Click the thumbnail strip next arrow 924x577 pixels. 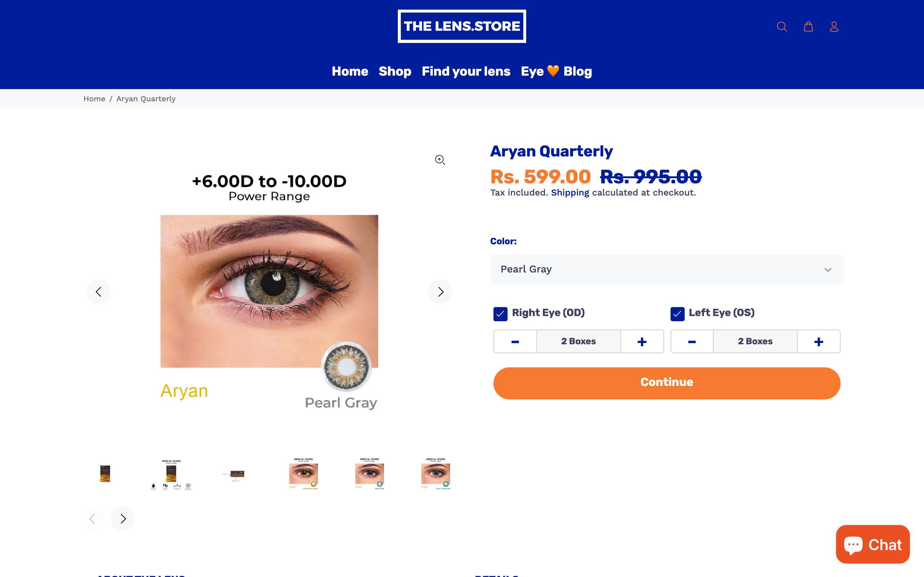[x=122, y=518]
